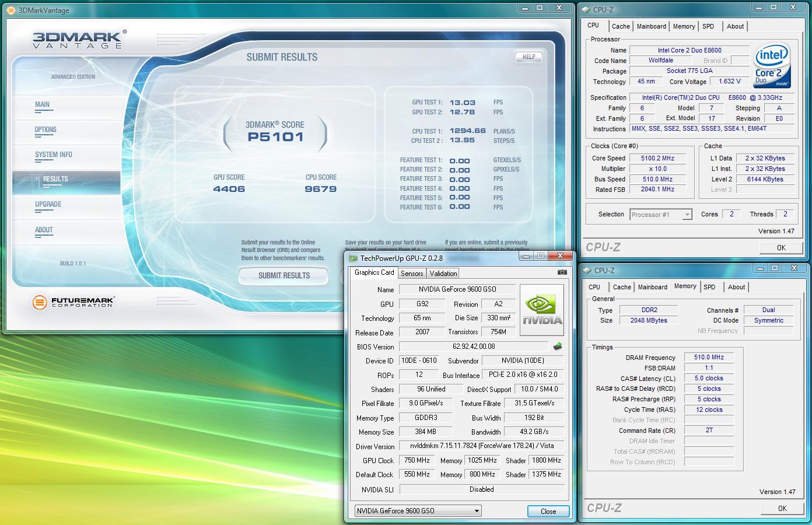This screenshot has height=525, width=812.
Task: Click the 3DMarkVantage title bar icon
Action: pyautogui.click(x=12, y=9)
